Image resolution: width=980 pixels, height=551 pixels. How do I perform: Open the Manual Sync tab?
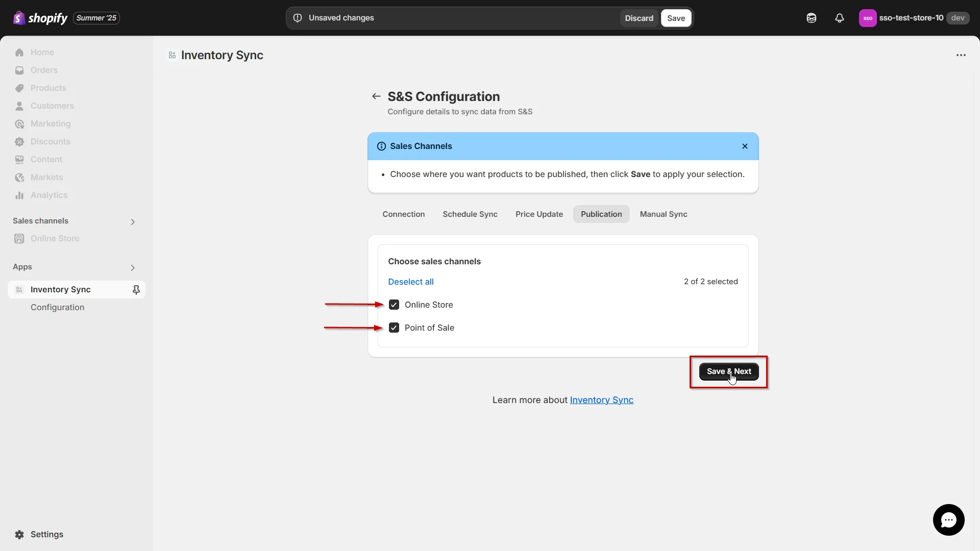click(x=663, y=214)
